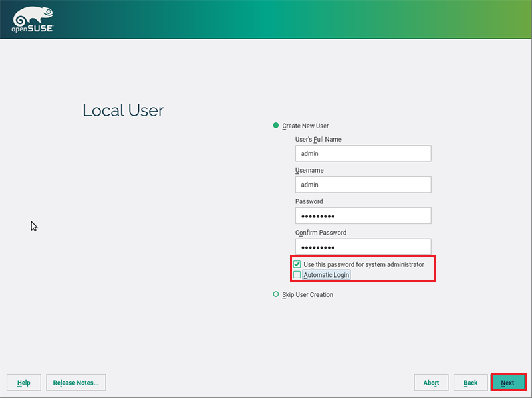
Task: Enable the Automatic Login checkbox
Action: click(x=297, y=275)
